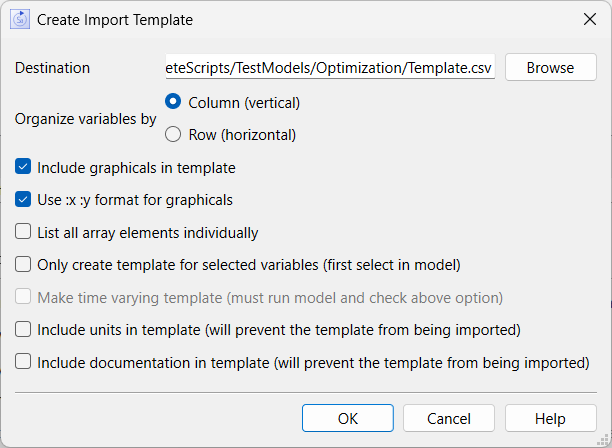
Task: Click the Destination file path field
Action: click(330, 67)
